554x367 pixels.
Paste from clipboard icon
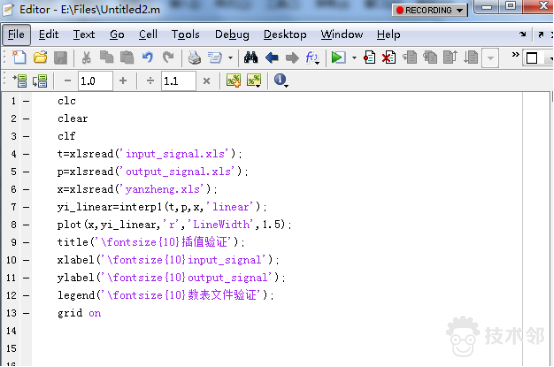[x=127, y=57]
